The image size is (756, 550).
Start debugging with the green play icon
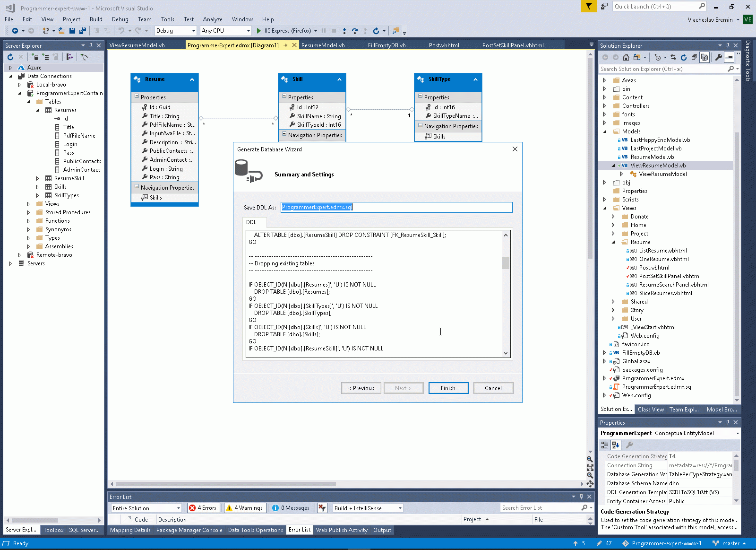tap(259, 31)
